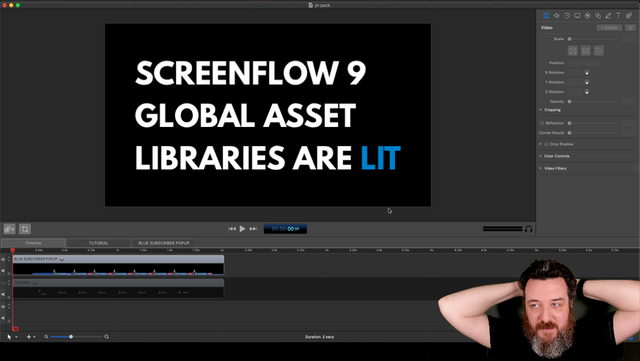The width and height of the screenshot is (640, 361).
Task: Mute the speaker on the empty track
Action: pos(3,318)
